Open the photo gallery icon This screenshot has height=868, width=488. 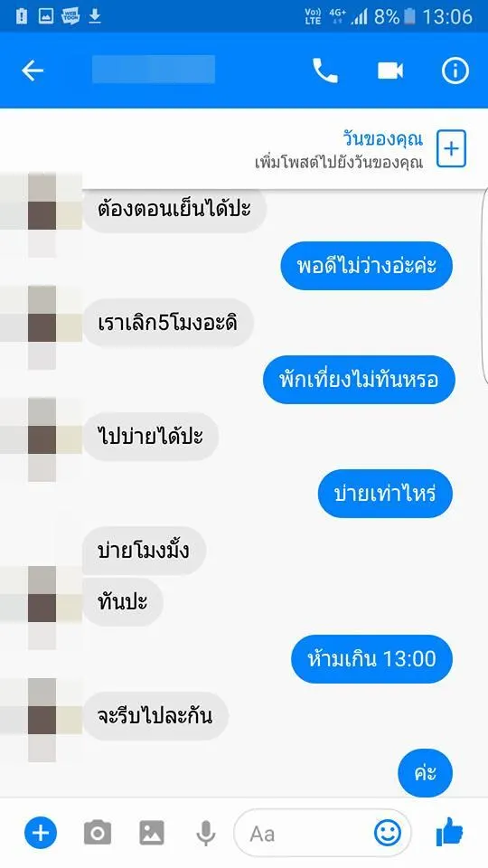click(x=152, y=833)
